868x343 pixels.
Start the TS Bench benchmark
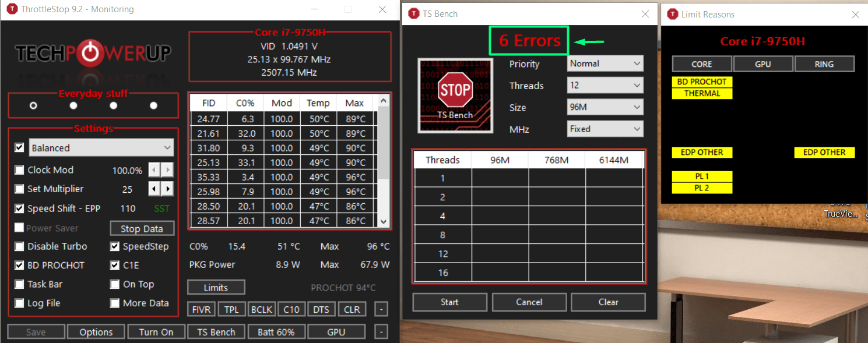449,302
